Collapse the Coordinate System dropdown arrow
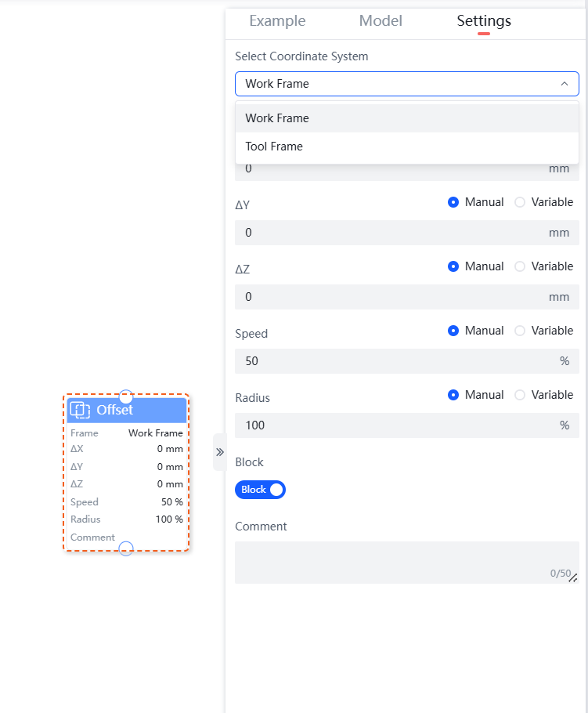The width and height of the screenshot is (588, 713). click(564, 84)
